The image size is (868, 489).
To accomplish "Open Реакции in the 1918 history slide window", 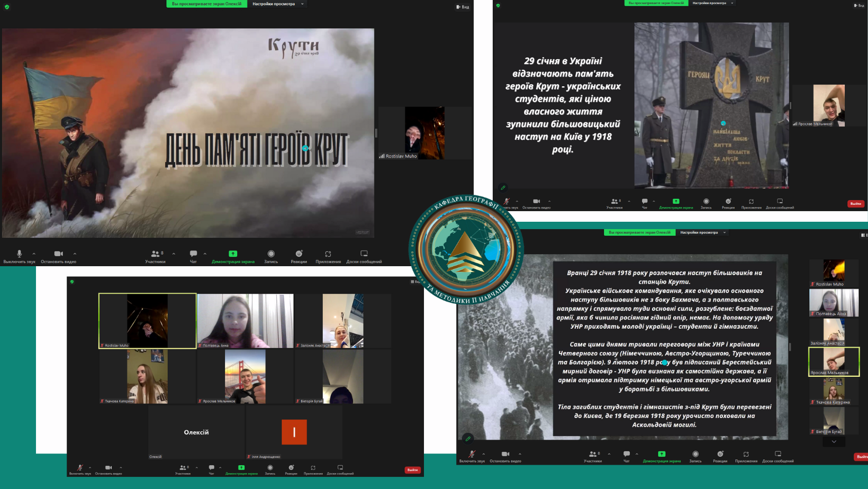I will point(720,457).
